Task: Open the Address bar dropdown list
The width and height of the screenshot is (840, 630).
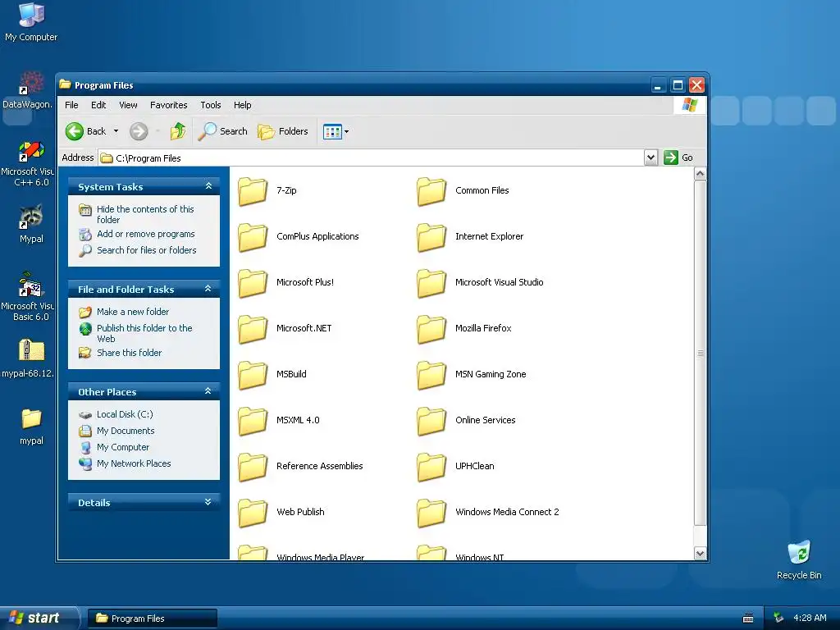Action: coord(651,157)
